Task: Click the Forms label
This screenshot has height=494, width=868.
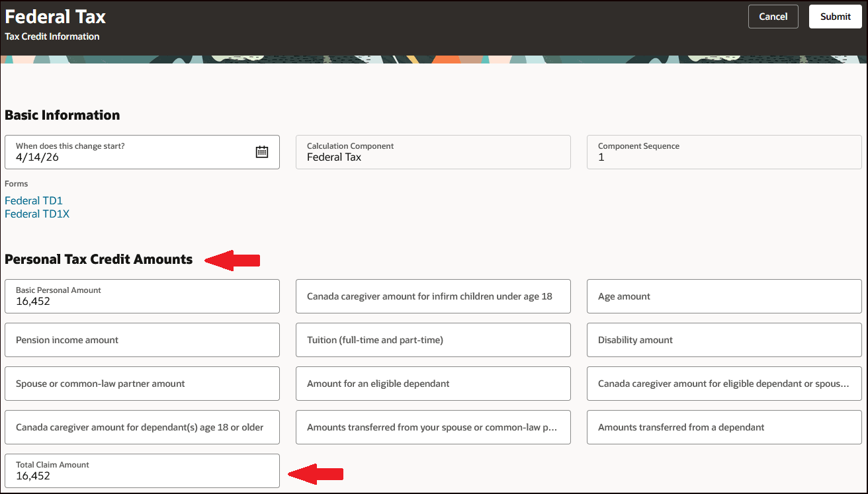Action: click(17, 184)
